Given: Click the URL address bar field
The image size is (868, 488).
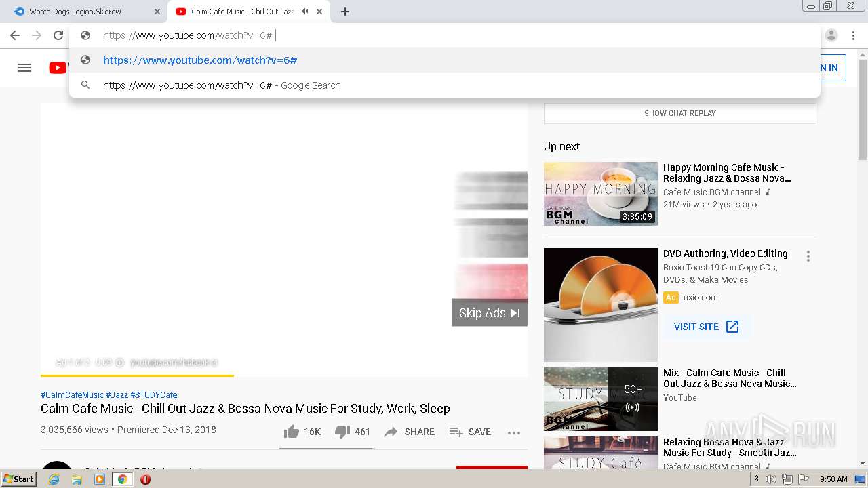Looking at the screenshot, I should (444, 35).
